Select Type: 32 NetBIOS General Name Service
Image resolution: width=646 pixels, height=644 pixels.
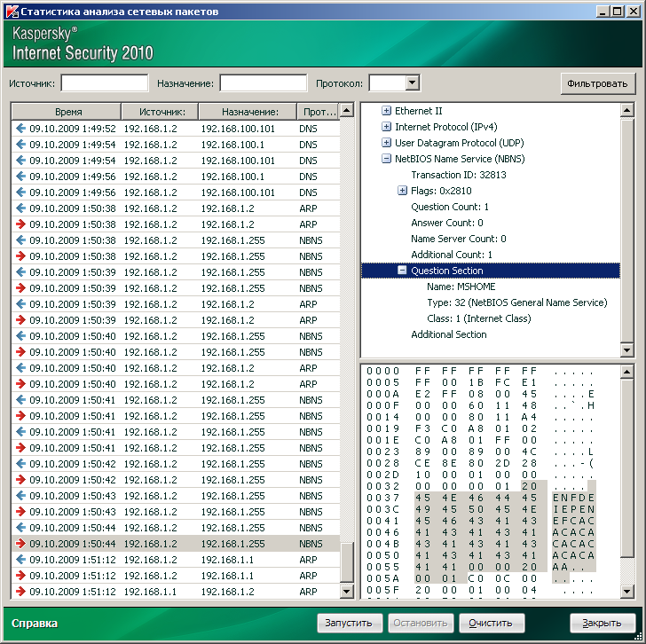(x=517, y=302)
